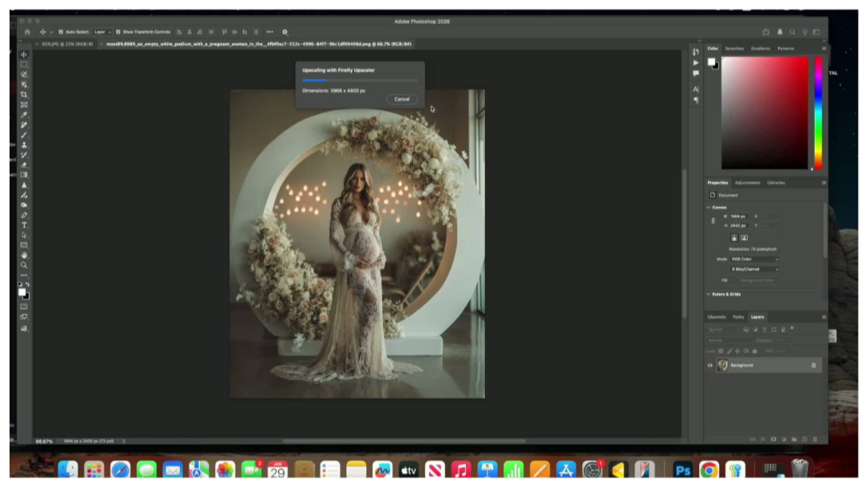Select the Hand tool

[x=24, y=255]
